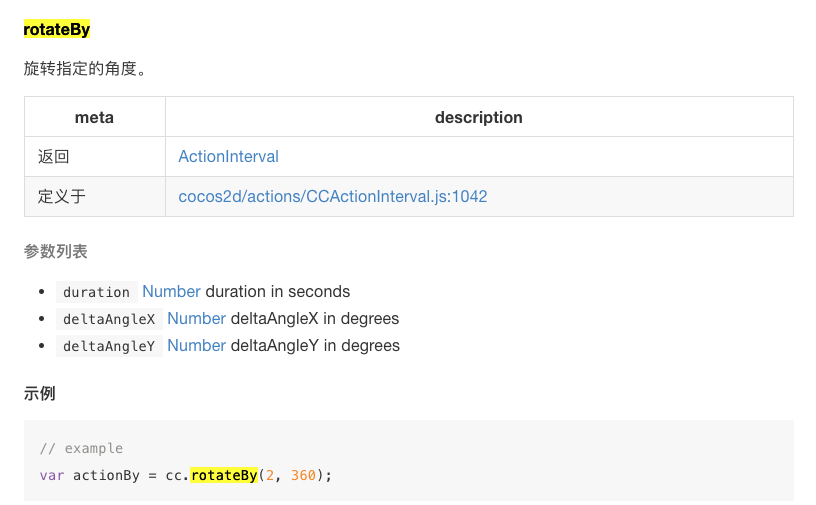The width and height of the screenshot is (816, 505).
Task: Click the Number type link for deltaAngleX
Action: point(196,319)
